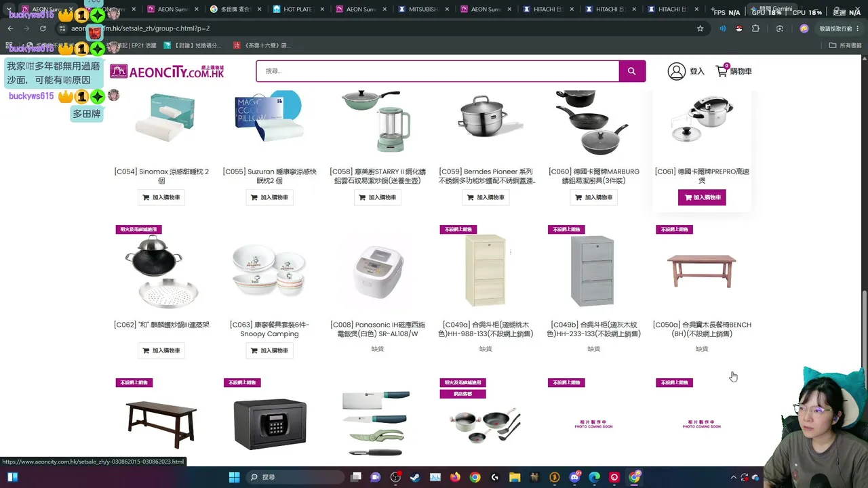
Task: Open the C059 Berndes Pioneer title link
Action: [486, 176]
